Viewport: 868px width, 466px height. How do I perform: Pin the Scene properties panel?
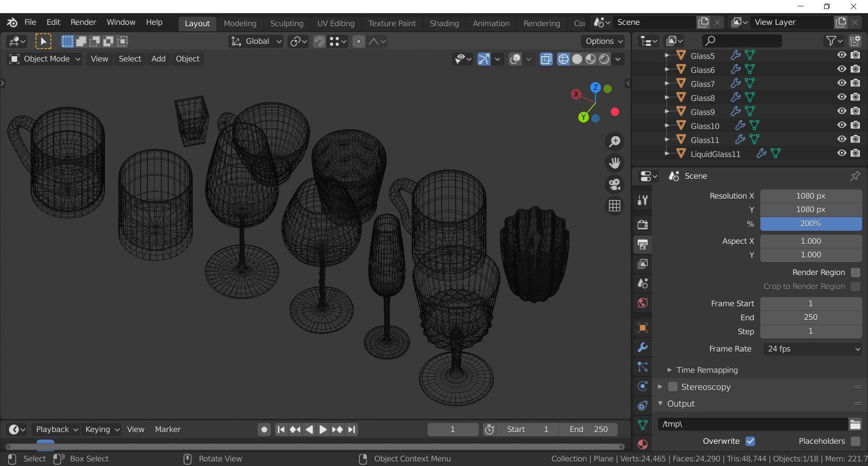pyautogui.click(x=855, y=176)
